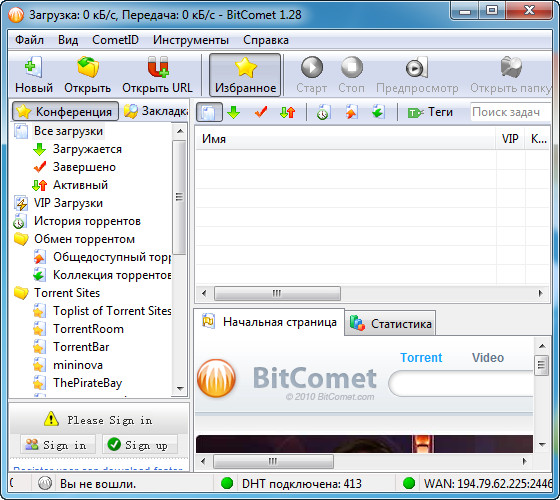Screen dimensions: 560x500
Task: Select VIP Загрузки tree item
Action: [x=68, y=203]
